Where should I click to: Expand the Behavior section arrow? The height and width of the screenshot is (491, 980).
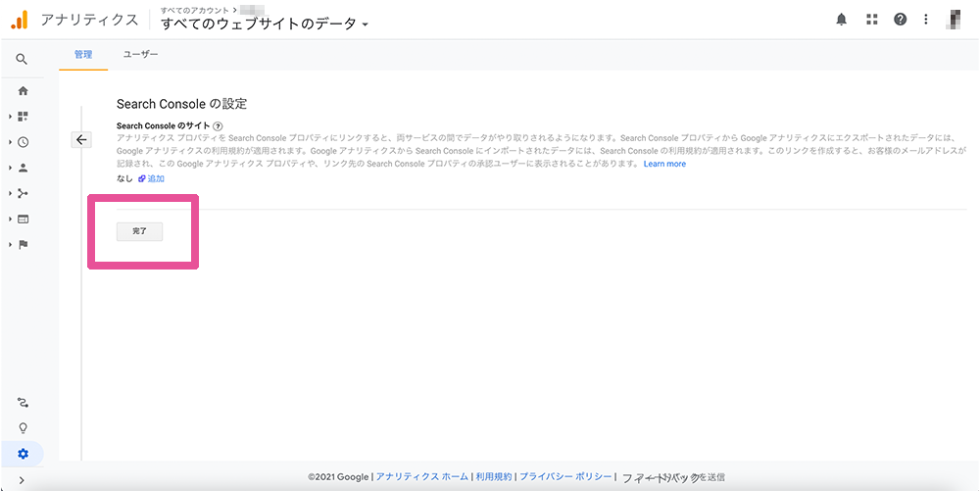11,220
